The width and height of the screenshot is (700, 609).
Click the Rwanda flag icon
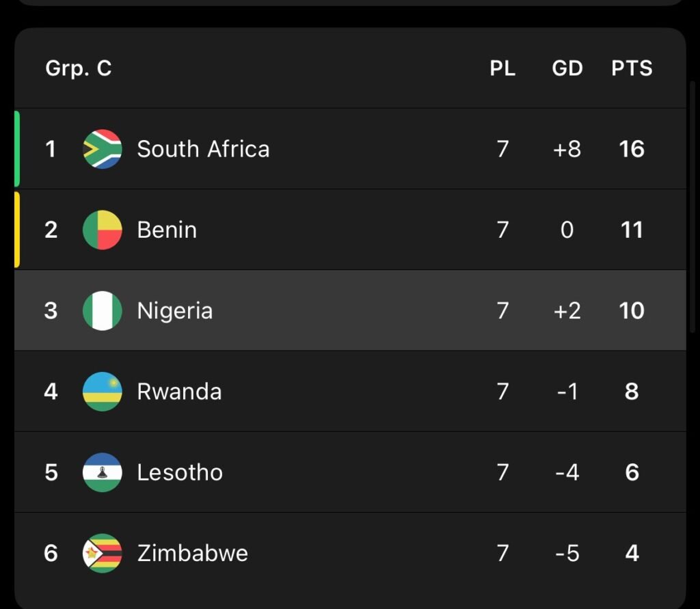point(103,392)
